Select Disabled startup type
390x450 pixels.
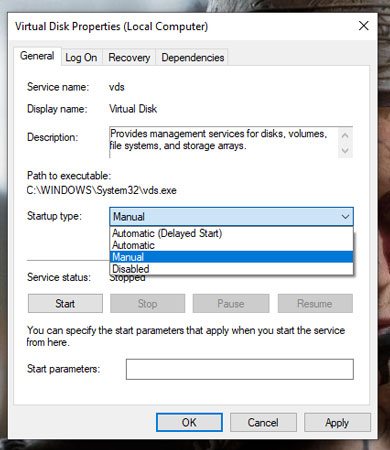tap(231, 269)
